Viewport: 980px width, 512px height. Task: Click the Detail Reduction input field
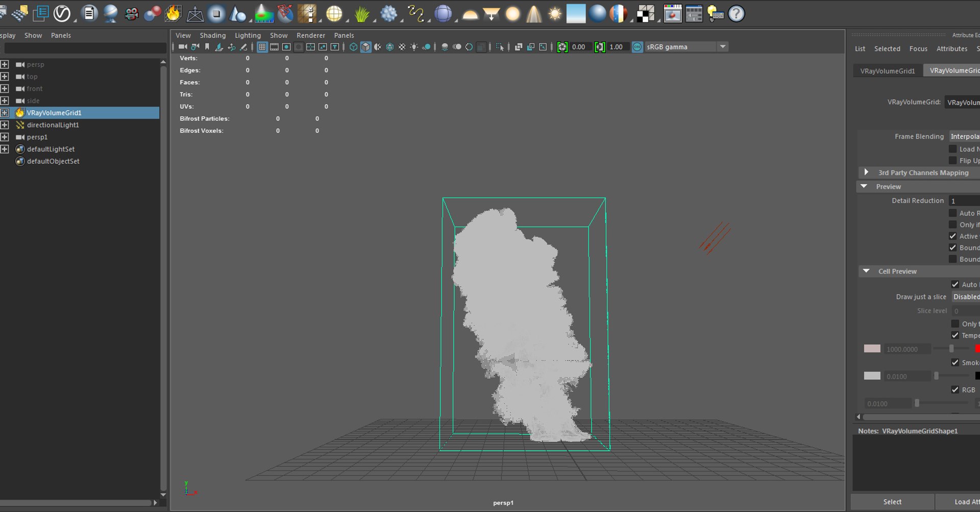point(964,201)
